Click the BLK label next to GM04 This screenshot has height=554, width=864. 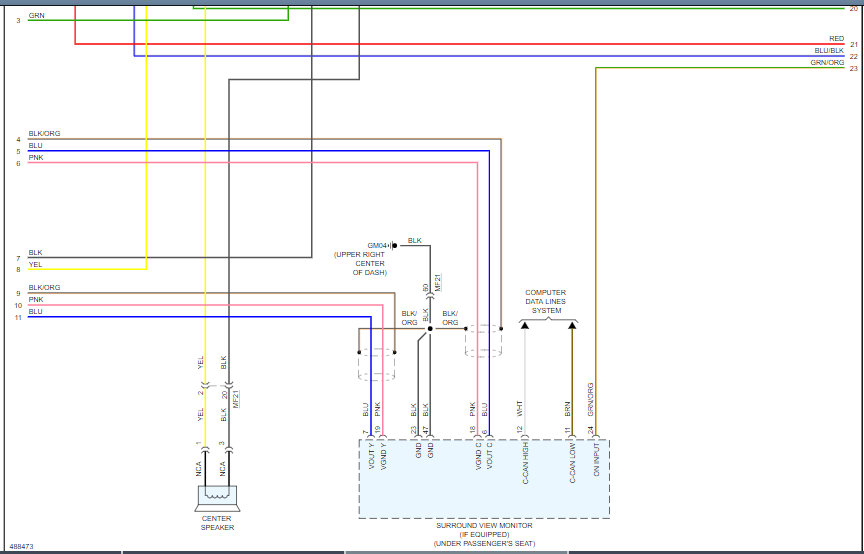414,241
